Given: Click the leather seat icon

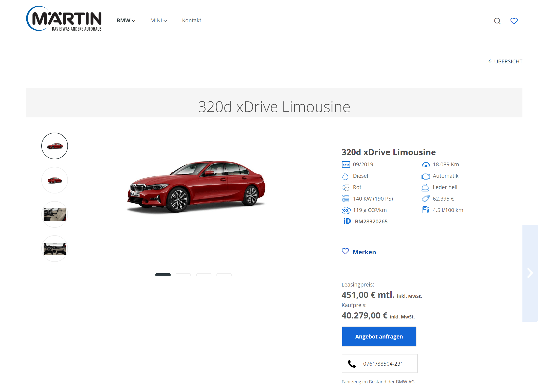Looking at the screenshot, I should click(x=425, y=187).
